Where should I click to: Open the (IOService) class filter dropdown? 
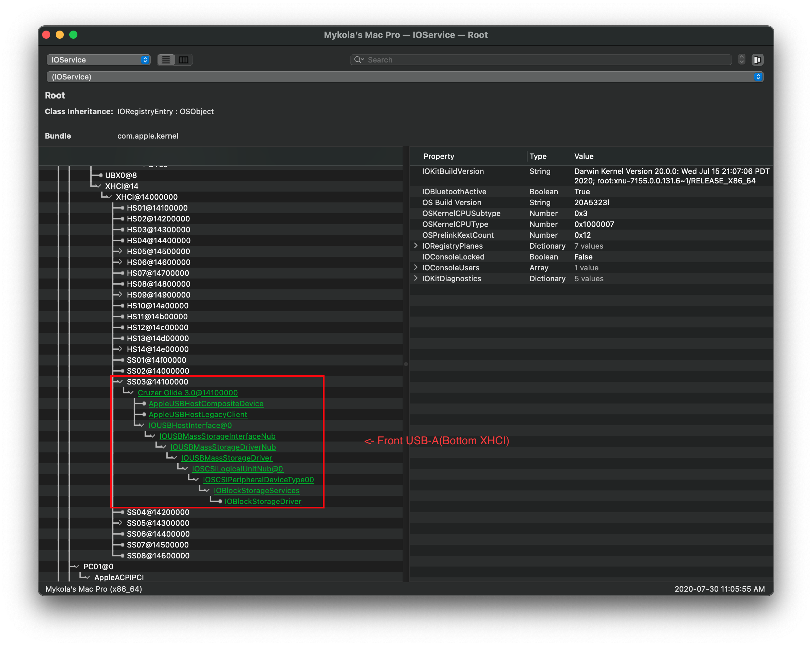point(405,77)
